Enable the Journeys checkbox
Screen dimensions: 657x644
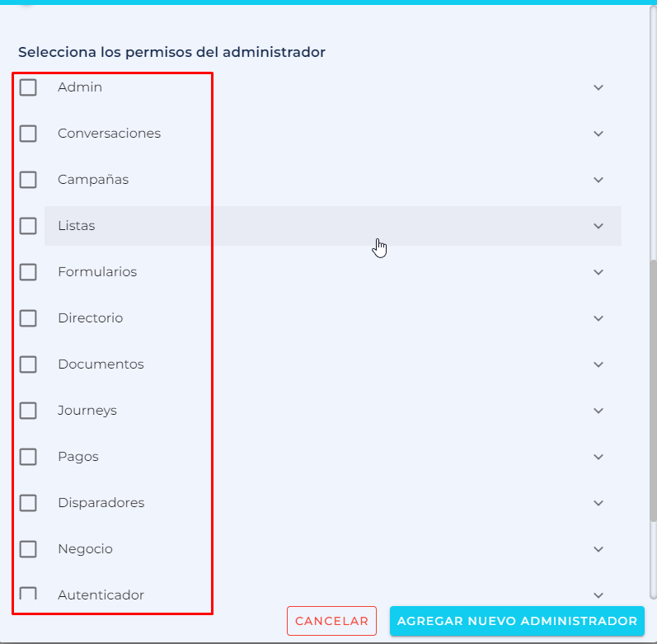28,410
